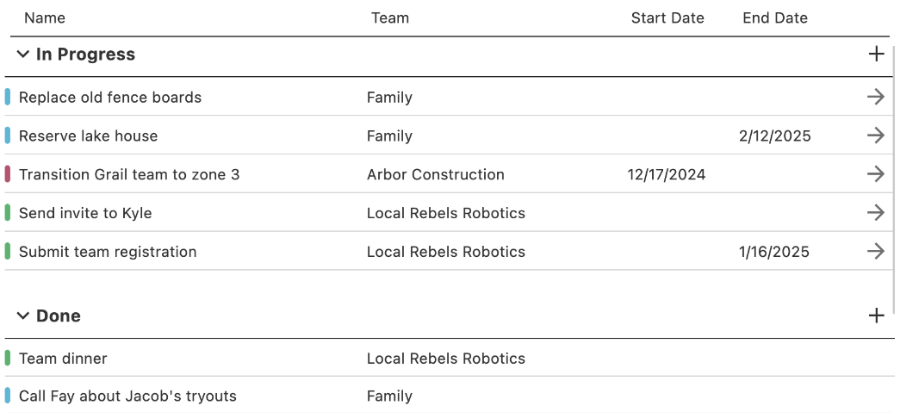900x413 pixels.
Task: Sort by the Name column header
Action: [45, 18]
